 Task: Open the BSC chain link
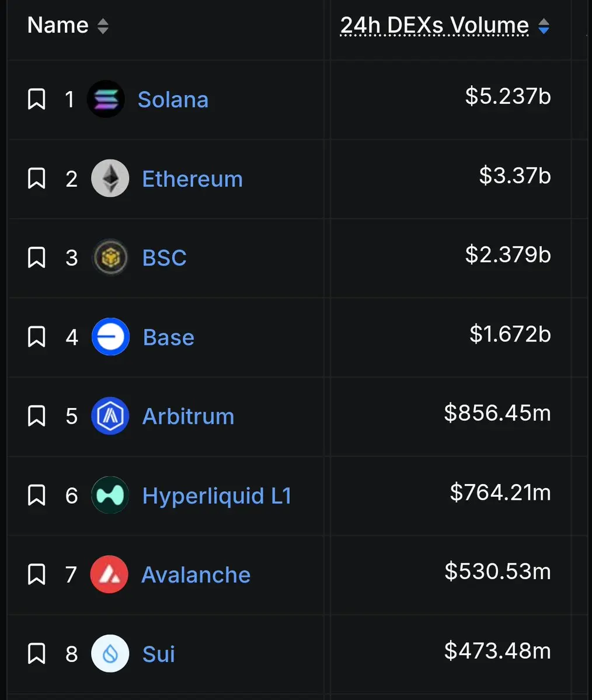164,257
